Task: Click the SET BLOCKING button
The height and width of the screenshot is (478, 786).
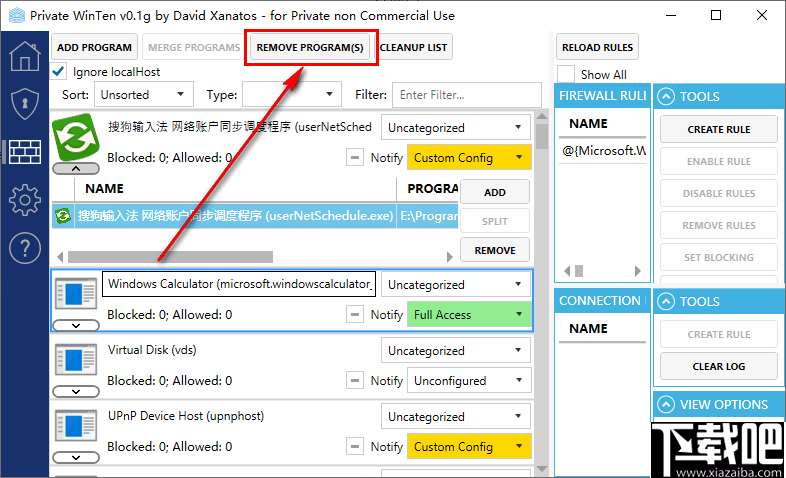Action: [x=719, y=258]
